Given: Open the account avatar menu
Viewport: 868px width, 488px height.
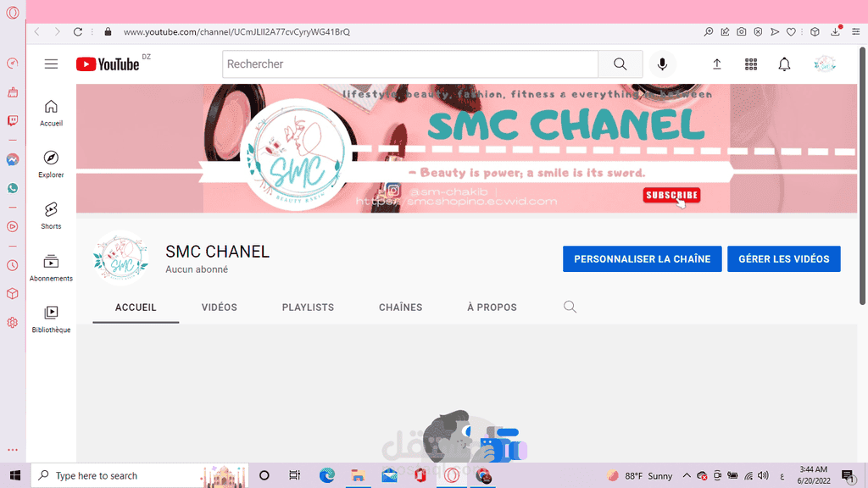Looking at the screenshot, I should tap(824, 64).
